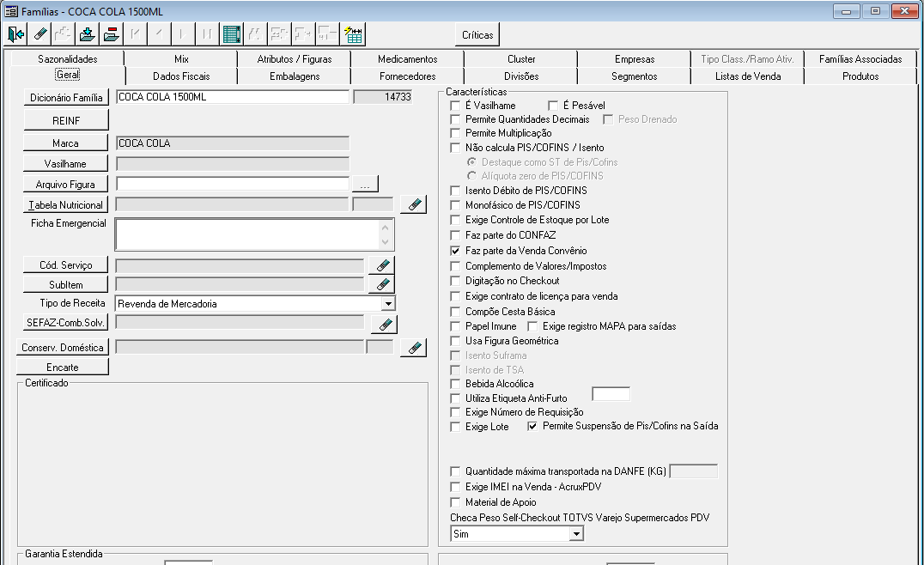
Task: Check Compõe Cesta Básica
Action: pos(455,312)
